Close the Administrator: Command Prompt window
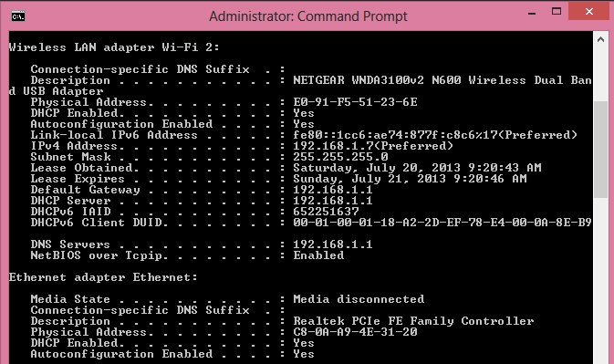614x364 pixels. 589,11
